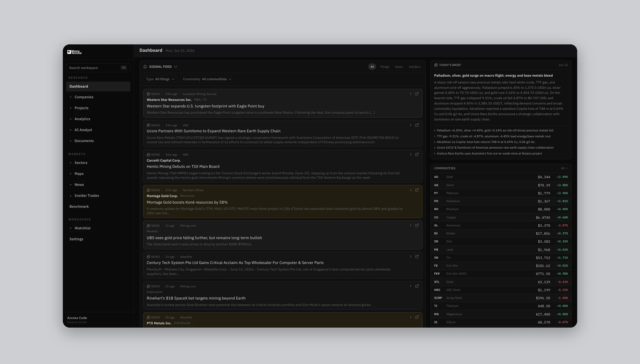Click Rinehart's $1B SpaceX bet headline

click(196, 298)
